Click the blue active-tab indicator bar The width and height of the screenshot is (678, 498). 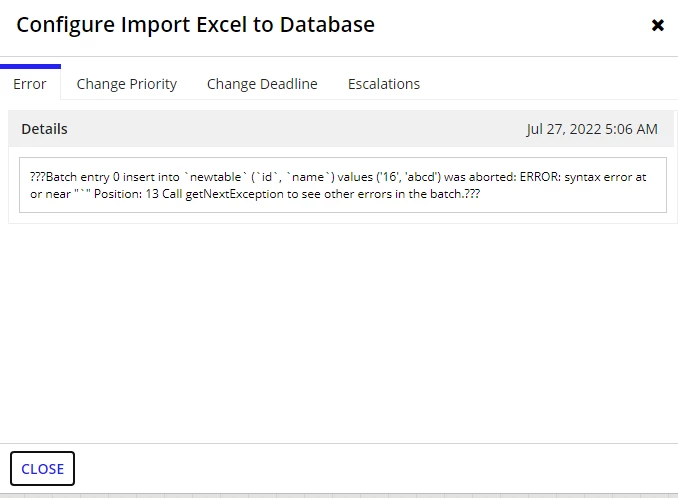(x=30, y=67)
